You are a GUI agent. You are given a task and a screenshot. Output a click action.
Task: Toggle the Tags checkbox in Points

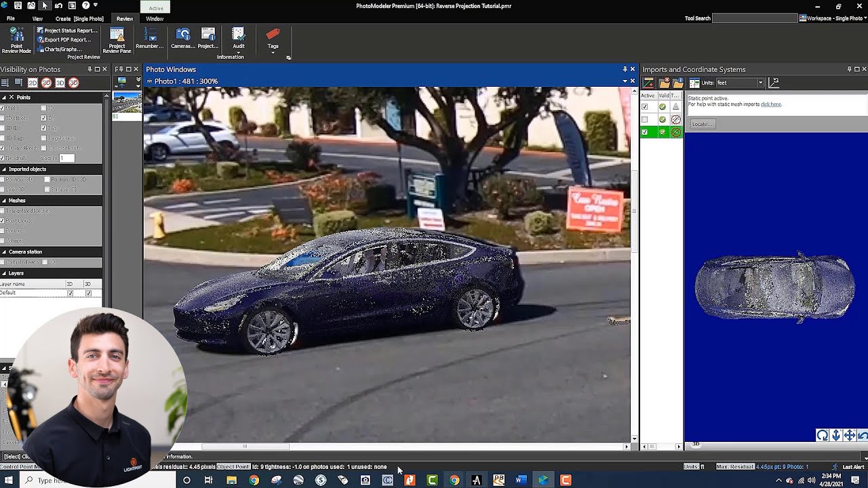(43, 128)
